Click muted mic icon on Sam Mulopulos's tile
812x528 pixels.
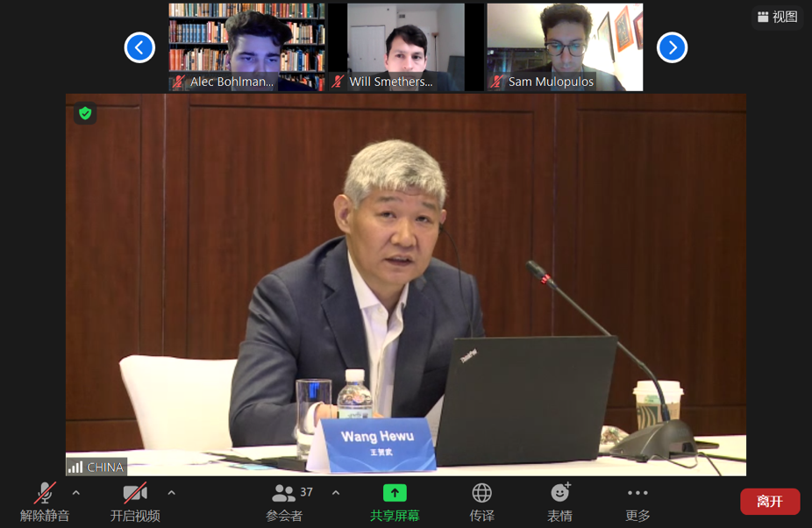pyautogui.click(x=496, y=82)
